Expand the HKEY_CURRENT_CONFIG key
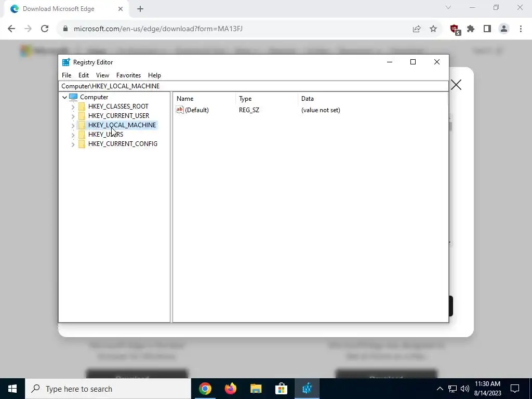The width and height of the screenshot is (532, 399). [x=73, y=144]
